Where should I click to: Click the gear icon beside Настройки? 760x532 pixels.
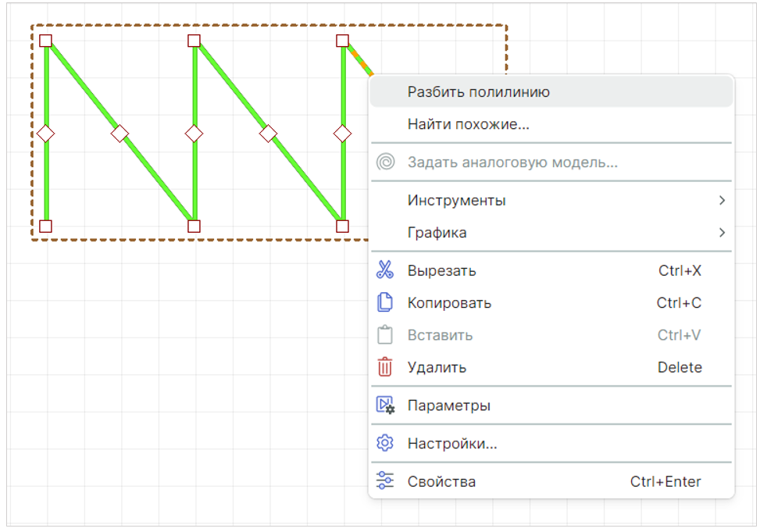click(x=384, y=444)
